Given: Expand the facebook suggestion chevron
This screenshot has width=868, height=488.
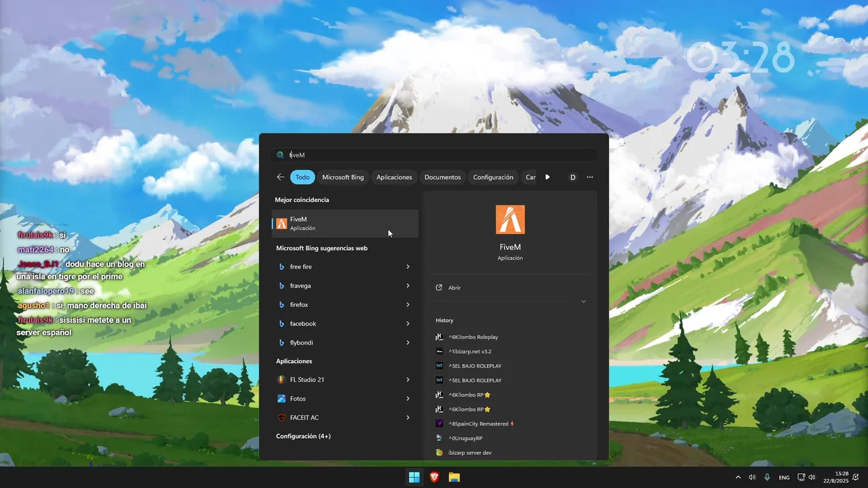Looking at the screenshot, I should [x=408, y=324].
